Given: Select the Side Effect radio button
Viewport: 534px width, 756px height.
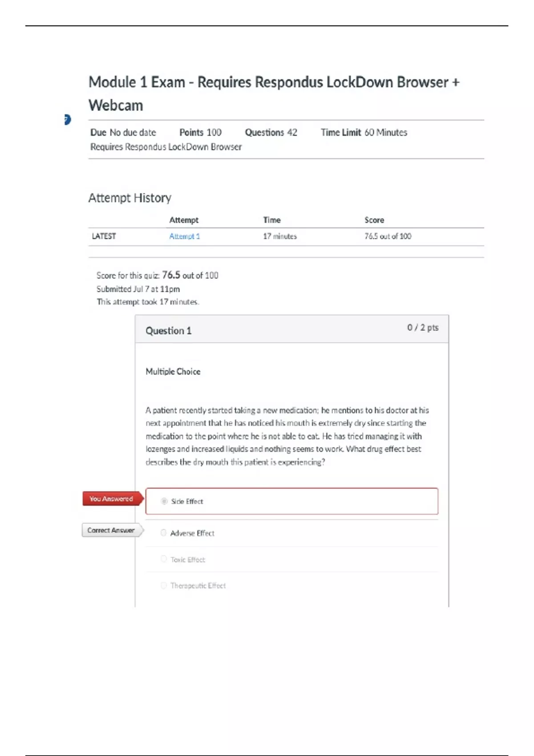Looking at the screenshot, I should (x=164, y=501).
